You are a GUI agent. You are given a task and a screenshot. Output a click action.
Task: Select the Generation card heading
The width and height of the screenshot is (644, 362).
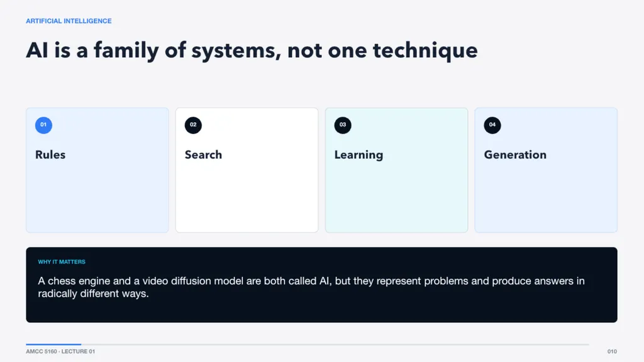(515, 155)
